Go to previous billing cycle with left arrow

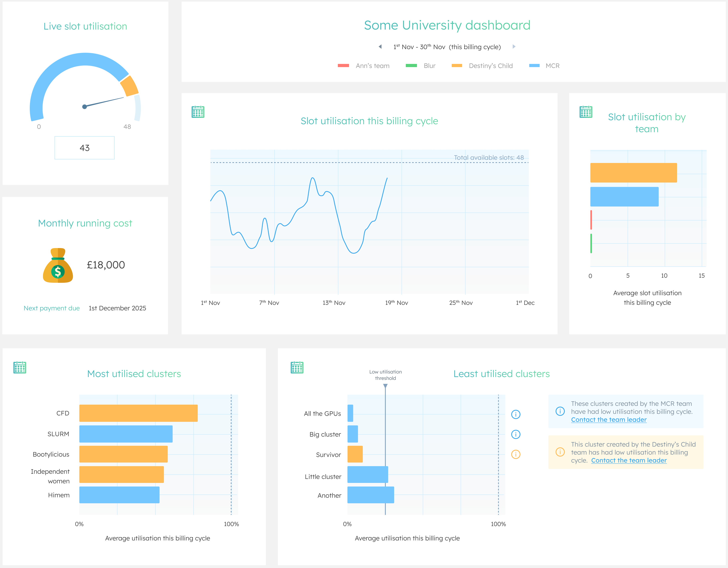point(380,47)
